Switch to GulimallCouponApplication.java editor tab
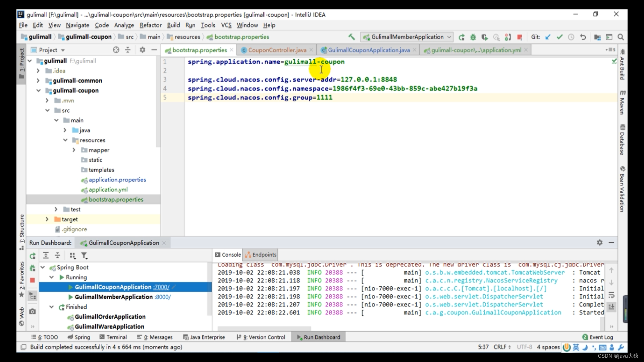Viewport: 644px width, 362px height. pyautogui.click(x=368, y=50)
